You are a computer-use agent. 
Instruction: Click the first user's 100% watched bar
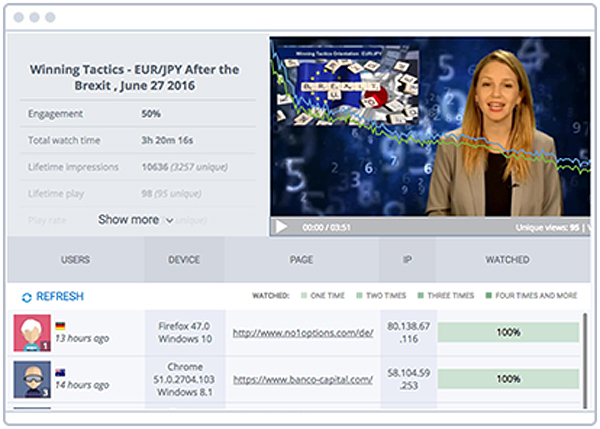click(x=507, y=332)
